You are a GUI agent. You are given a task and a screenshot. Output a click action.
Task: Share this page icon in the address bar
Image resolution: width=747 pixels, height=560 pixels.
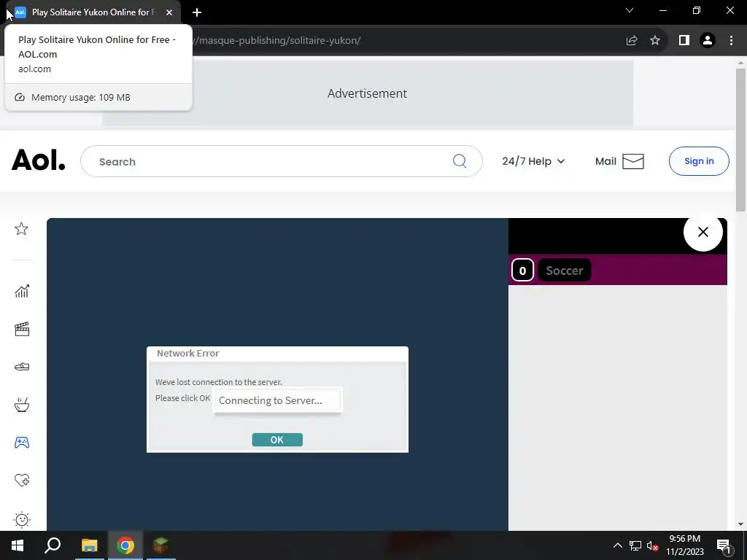pos(632,41)
